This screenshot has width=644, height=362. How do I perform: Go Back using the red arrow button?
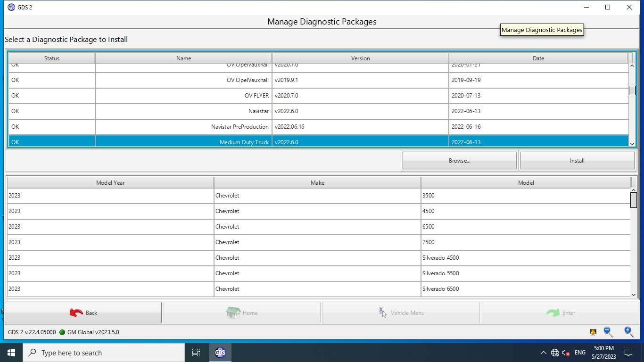(x=83, y=313)
